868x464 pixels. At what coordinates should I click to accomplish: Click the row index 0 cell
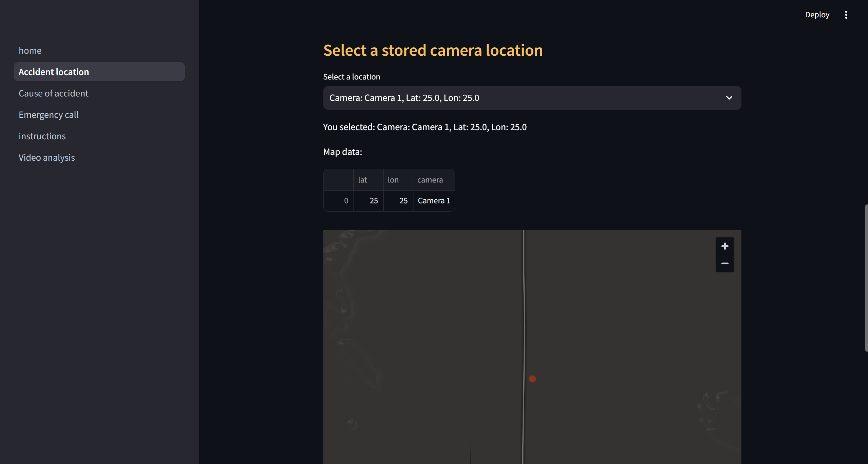coord(339,201)
